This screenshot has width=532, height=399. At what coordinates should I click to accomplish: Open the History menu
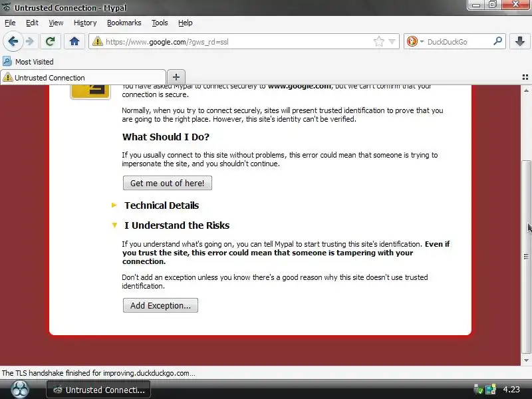pos(85,23)
